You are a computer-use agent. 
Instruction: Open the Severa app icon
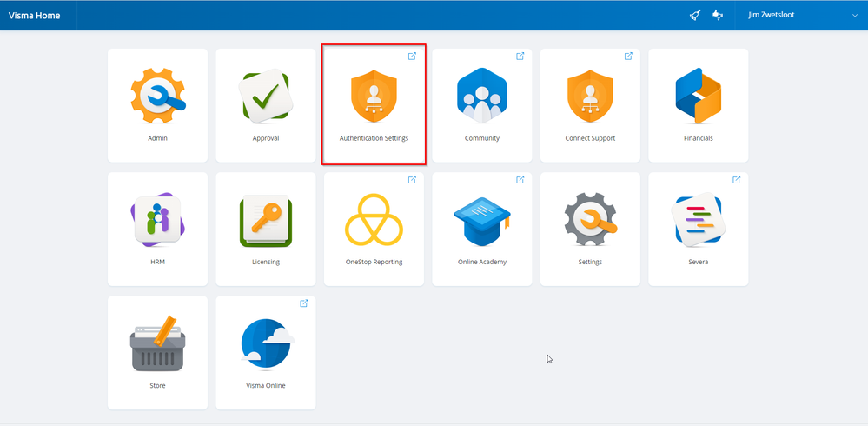coord(698,220)
